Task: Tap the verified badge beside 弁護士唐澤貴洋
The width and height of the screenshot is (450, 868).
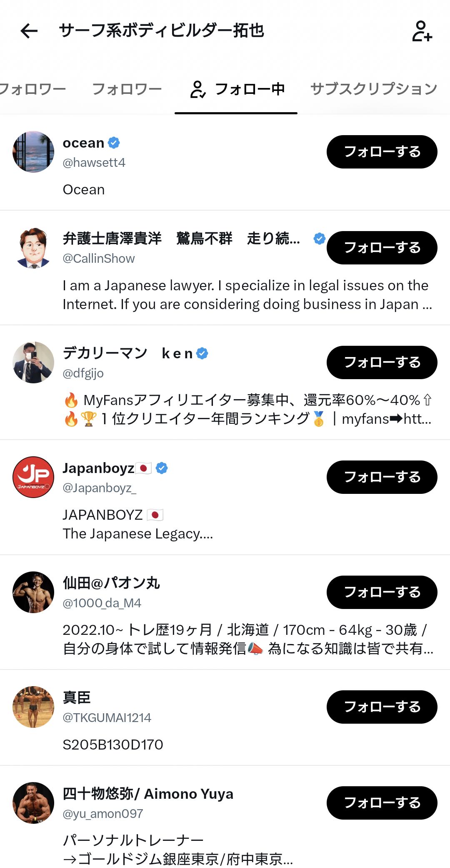Action: (x=319, y=239)
